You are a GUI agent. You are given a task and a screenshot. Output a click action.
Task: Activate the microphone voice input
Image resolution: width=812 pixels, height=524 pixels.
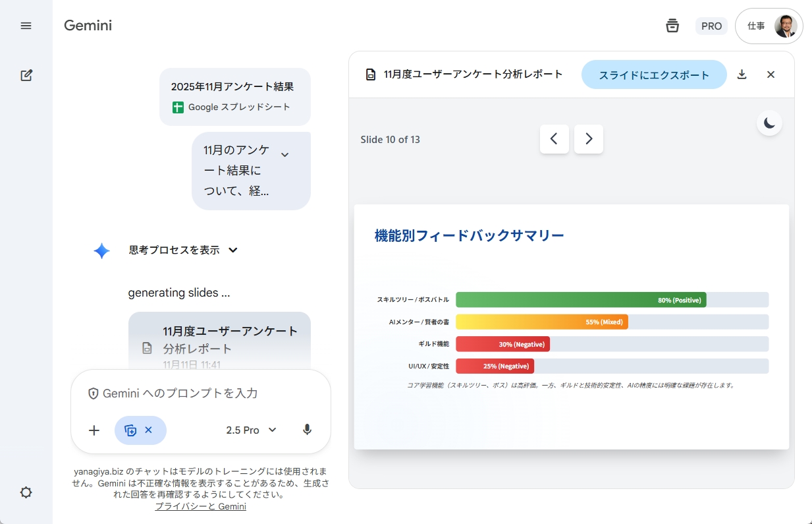(307, 430)
